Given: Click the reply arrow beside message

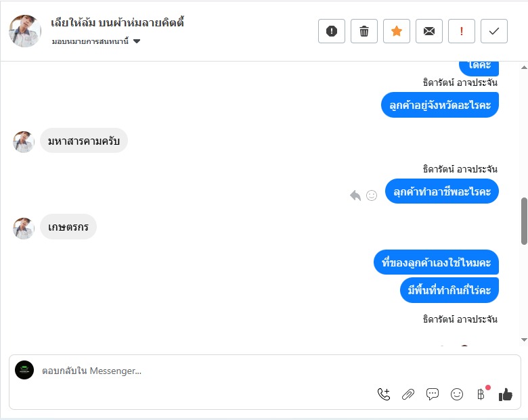Looking at the screenshot, I should click(355, 195).
